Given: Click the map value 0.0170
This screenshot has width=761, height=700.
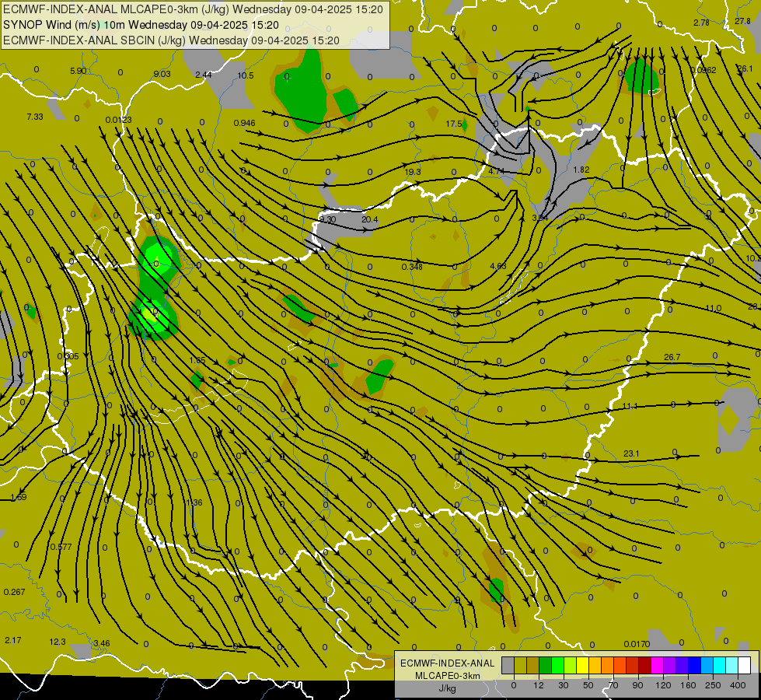Looking at the screenshot, I should tap(637, 644).
